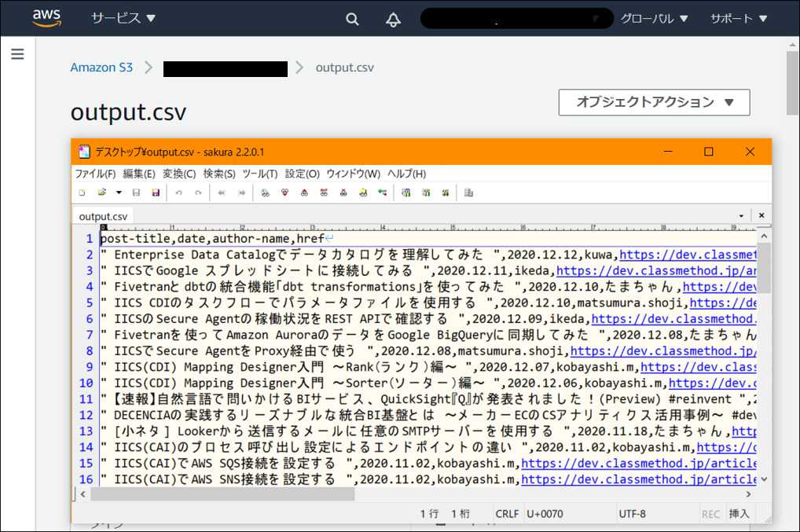Undo the last edit via toolbar icon
The height and width of the screenshot is (532, 800).
pos(178,193)
